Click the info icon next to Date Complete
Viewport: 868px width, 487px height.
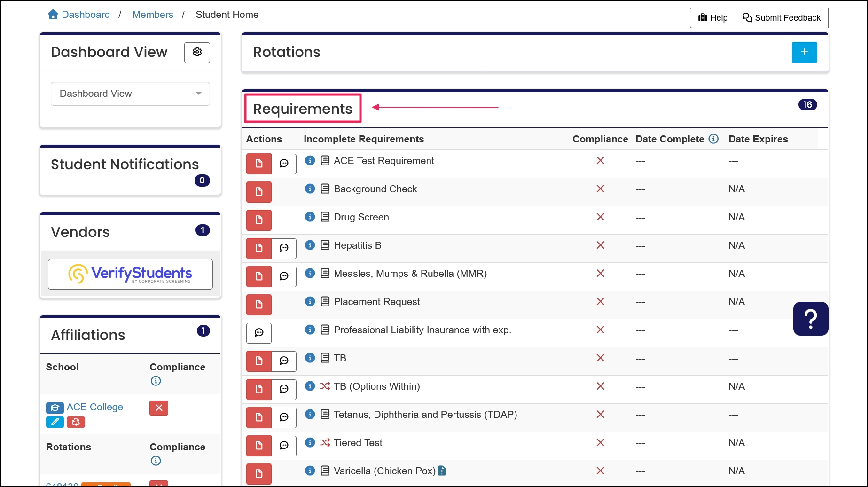click(714, 139)
